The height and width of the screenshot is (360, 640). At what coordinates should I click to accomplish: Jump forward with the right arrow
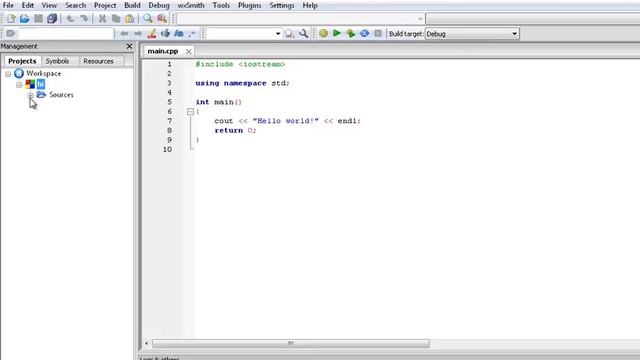pyautogui.click(x=138, y=33)
